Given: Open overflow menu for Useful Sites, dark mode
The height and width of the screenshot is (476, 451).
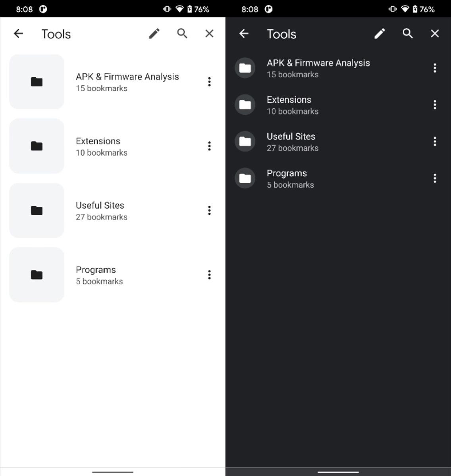Looking at the screenshot, I should click(435, 141).
